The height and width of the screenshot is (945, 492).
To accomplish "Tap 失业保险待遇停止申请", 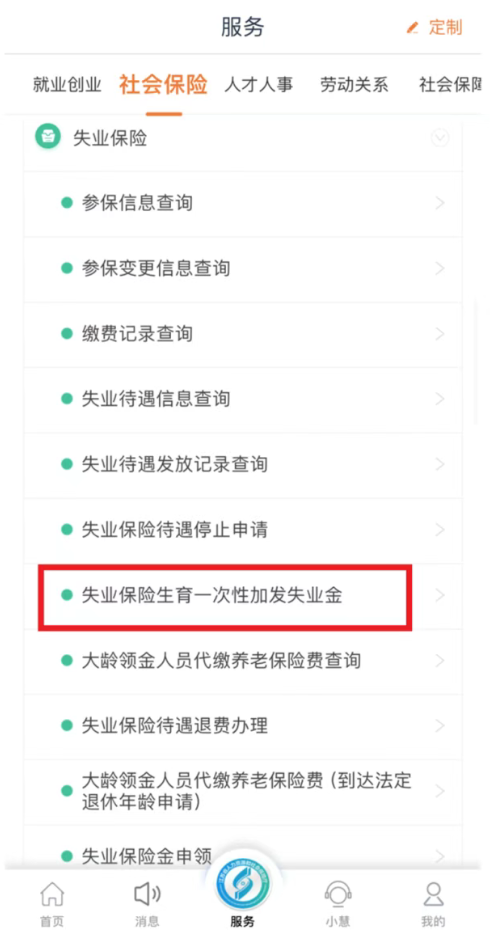I will pos(243,530).
